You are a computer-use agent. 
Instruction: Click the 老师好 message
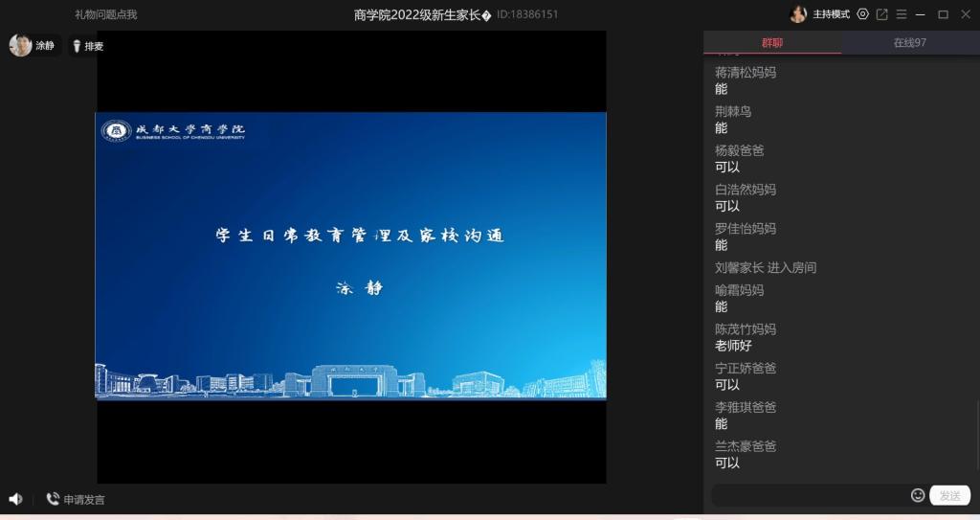pos(733,346)
